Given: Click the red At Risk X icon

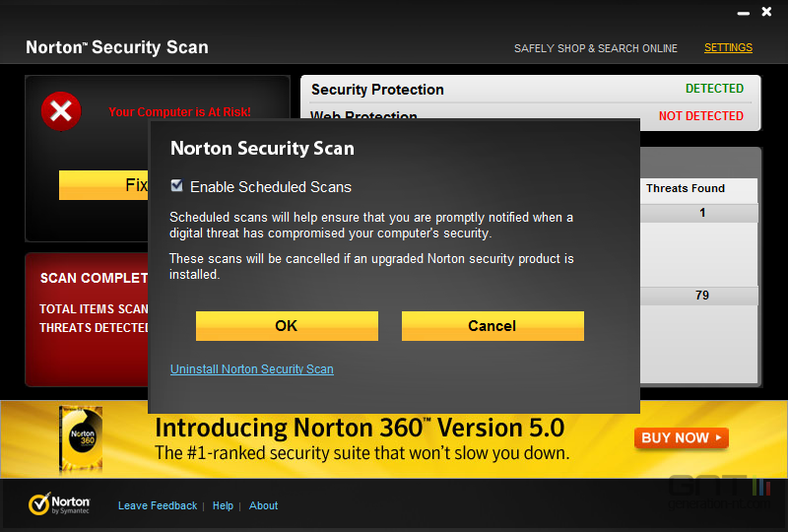Looking at the screenshot, I should point(61,111).
